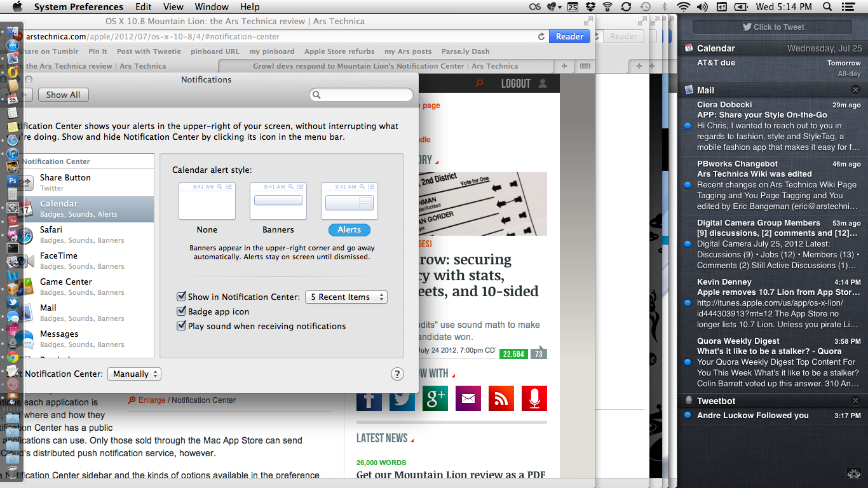The height and width of the screenshot is (488, 868).
Task: Uncheck Badge app icon
Action: (x=181, y=311)
